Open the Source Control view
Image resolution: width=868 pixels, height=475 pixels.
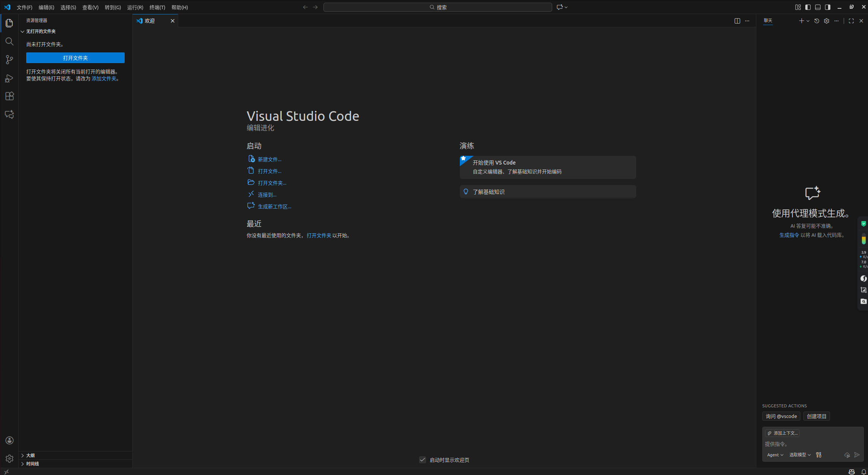tap(10, 60)
